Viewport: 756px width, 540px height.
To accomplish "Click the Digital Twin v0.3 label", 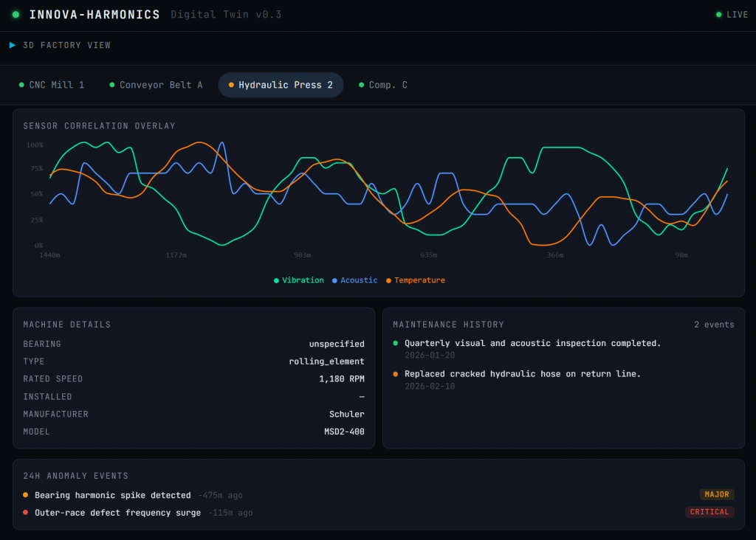I will point(226,15).
